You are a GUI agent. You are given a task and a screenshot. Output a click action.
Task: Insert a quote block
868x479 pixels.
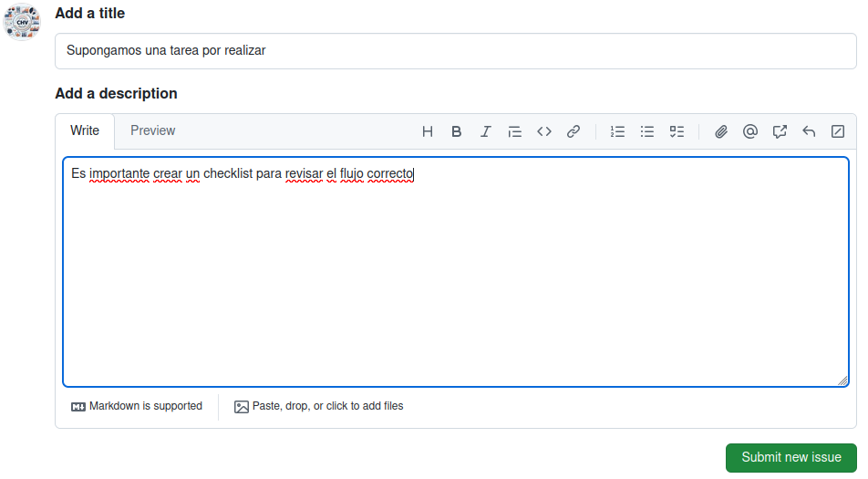coord(515,131)
